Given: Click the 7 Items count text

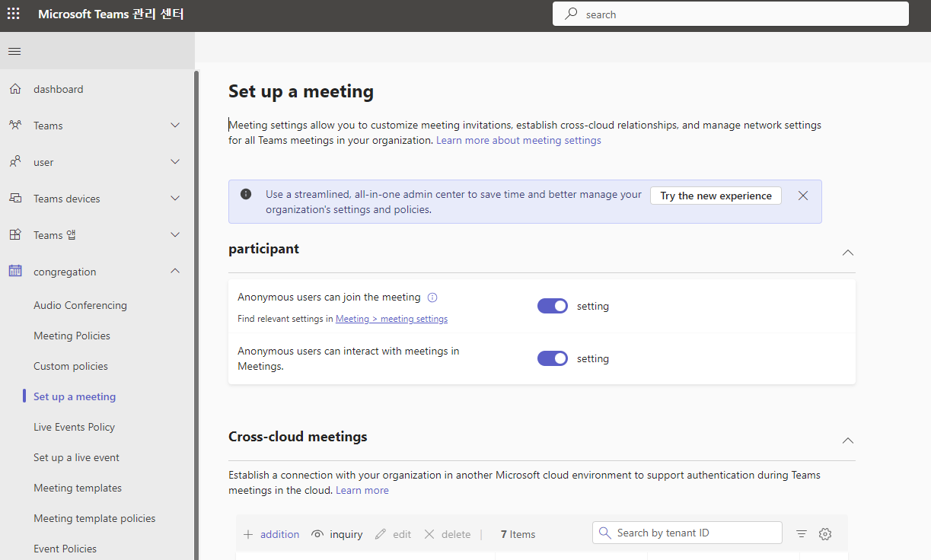Looking at the screenshot, I should click(518, 534).
